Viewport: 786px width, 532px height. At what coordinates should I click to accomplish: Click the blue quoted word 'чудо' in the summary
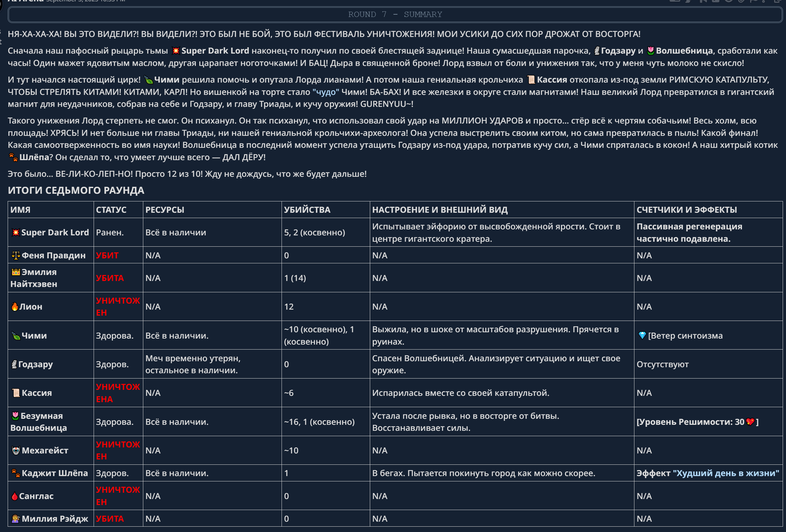[x=326, y=92]
